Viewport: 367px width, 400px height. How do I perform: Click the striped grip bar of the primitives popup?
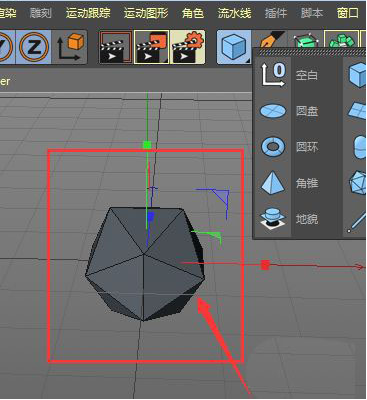click(311, 52)
